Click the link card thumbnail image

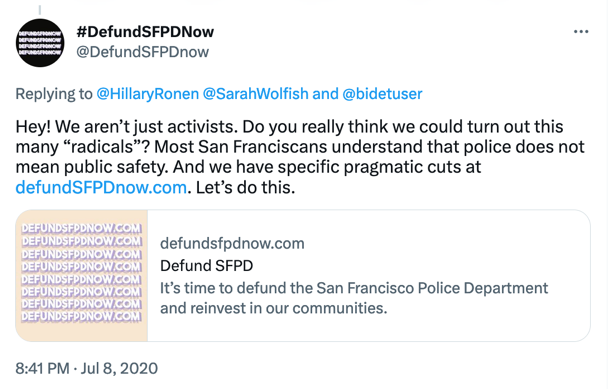[81, 276]
